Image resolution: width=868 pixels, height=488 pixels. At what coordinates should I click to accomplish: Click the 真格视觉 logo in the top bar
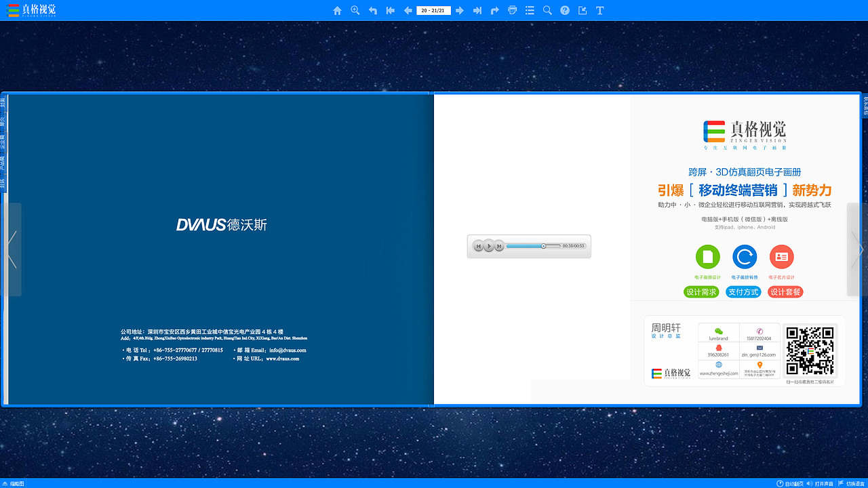32,10
